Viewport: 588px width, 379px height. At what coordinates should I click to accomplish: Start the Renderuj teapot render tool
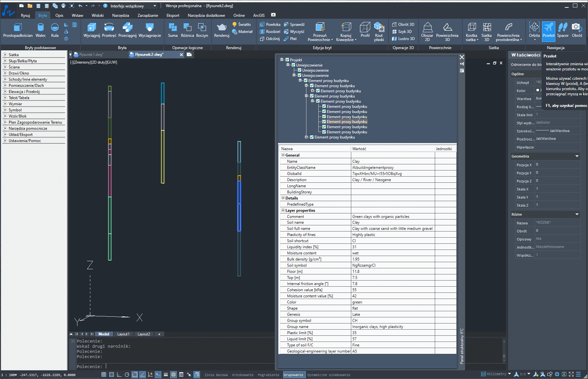222,30
